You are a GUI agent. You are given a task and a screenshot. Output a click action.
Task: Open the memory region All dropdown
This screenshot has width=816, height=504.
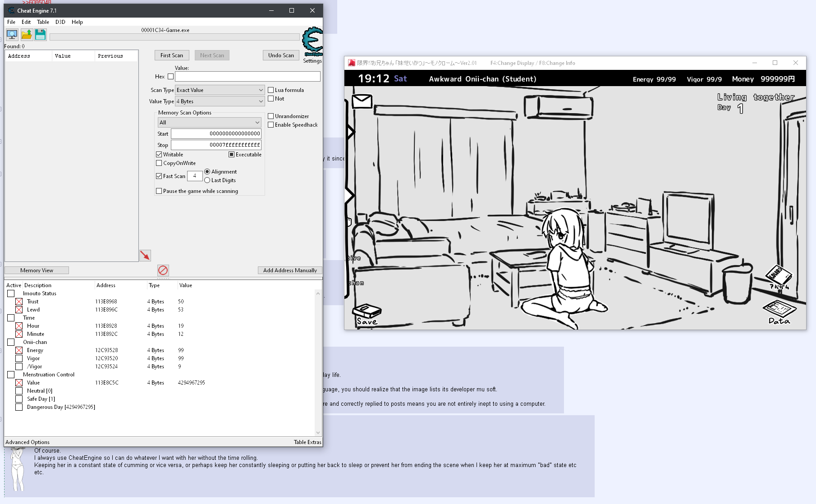[210, 123]
